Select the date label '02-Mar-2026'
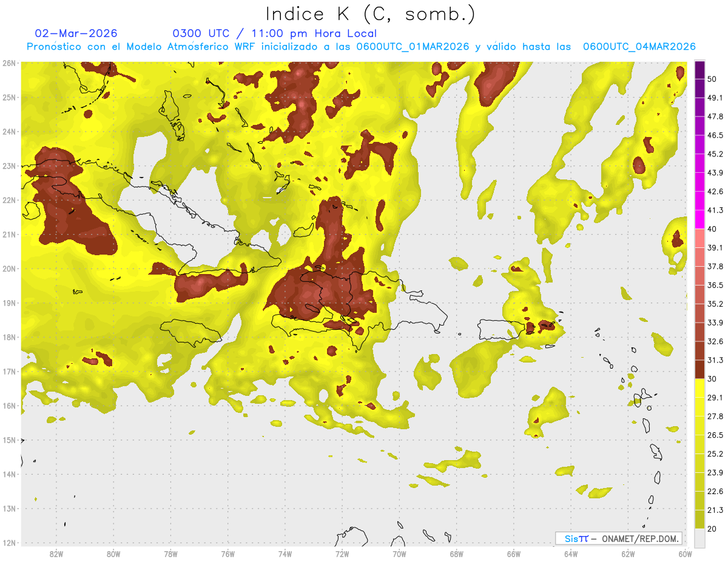The image size is (728, 562). coord(76,33)
